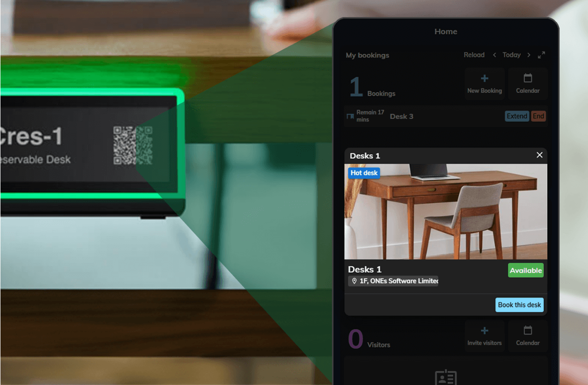Viewport: 588px width, 385px height.
Task: Select the Home tab at the top
Action: coord(446,31)
